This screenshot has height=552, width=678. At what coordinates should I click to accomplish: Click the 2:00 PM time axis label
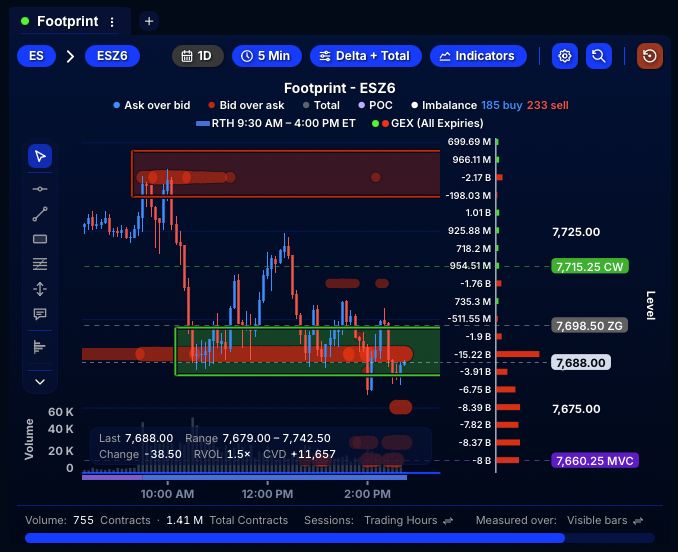click(x=368, y=494)
